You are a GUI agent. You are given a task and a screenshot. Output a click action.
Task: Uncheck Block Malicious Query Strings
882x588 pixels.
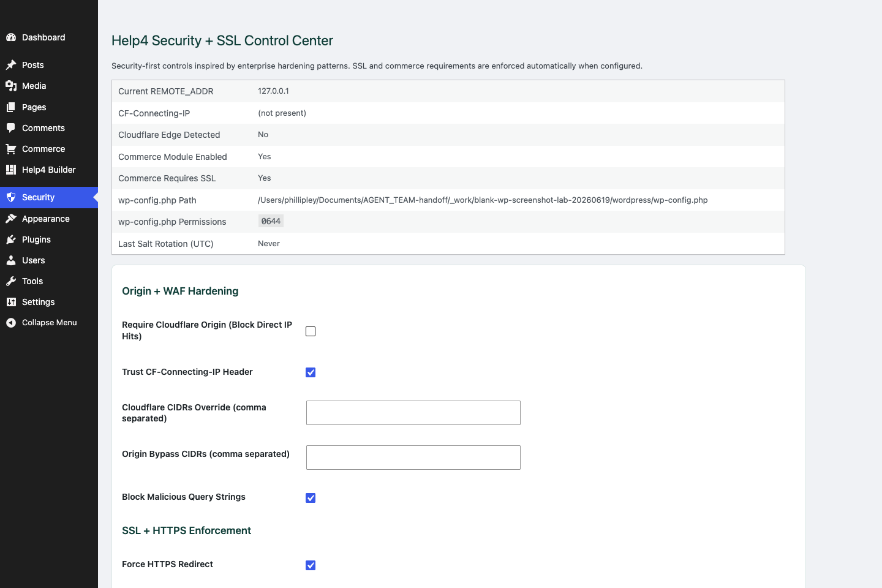point(311,498)
